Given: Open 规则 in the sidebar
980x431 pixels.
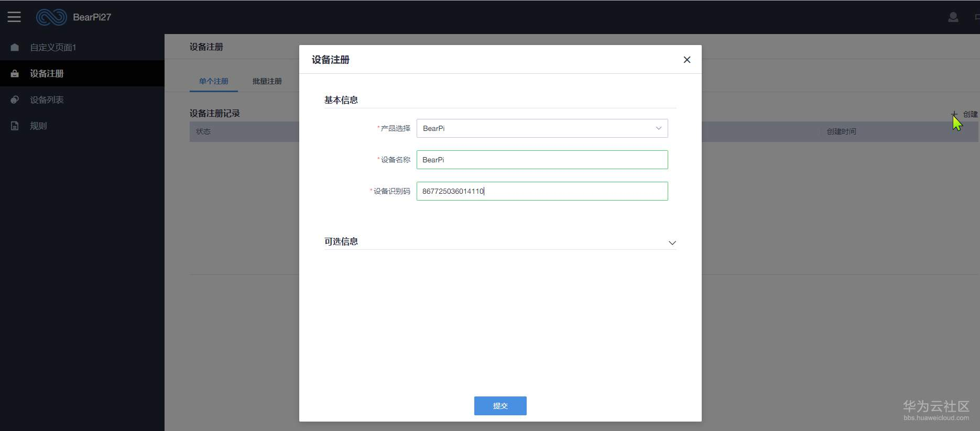Looking at the screenshot, I should click(38, 126).
